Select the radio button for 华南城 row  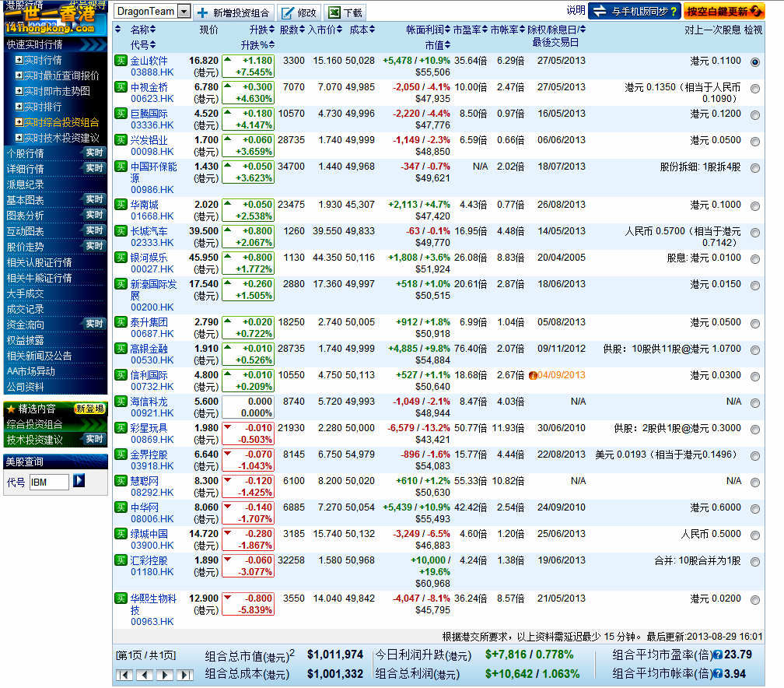pyautogui.click(x=755, y=206)
